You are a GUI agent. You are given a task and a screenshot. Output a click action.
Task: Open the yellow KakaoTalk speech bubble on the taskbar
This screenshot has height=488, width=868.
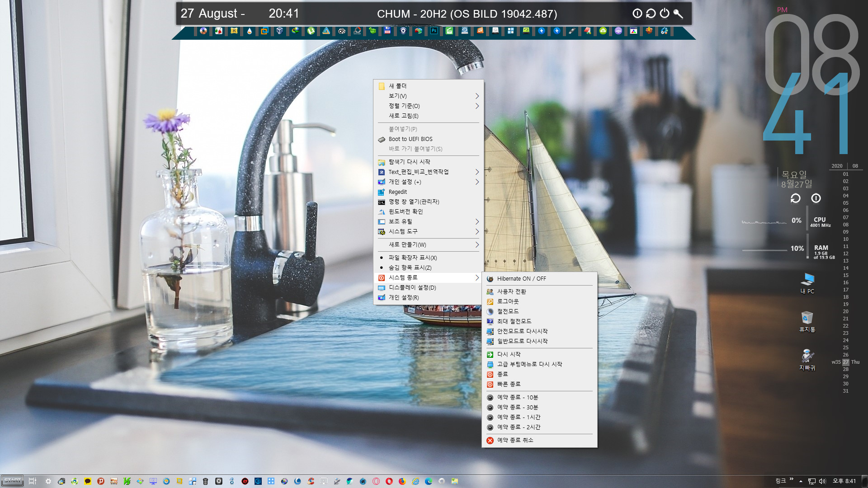pos(88,481)
